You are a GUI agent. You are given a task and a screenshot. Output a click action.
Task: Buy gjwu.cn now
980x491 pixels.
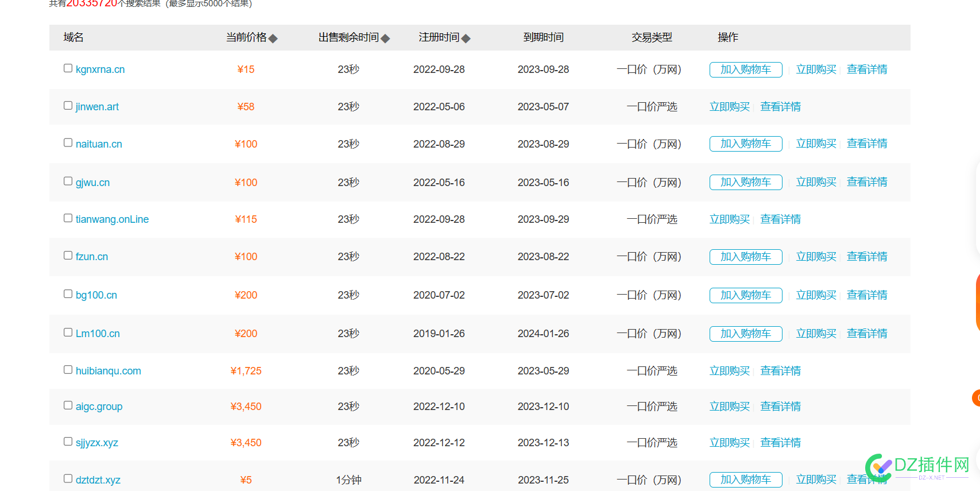tap(816, 182)
